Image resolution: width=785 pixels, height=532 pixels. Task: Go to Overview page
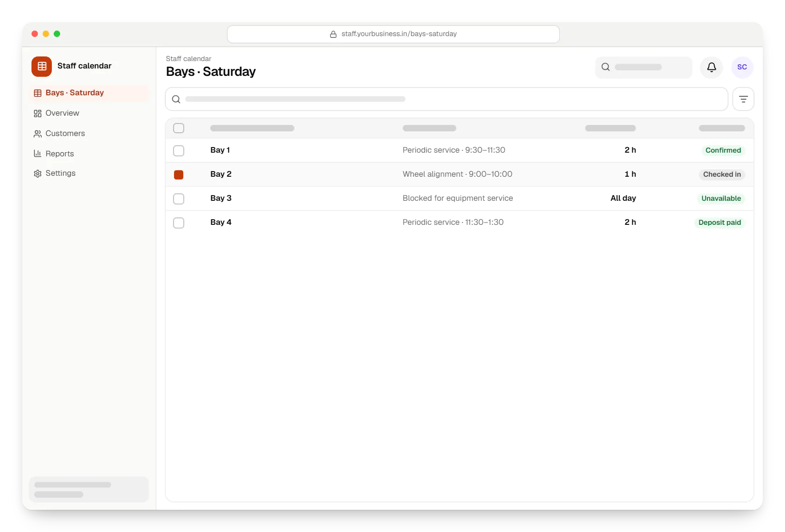(x=89, y=113)
